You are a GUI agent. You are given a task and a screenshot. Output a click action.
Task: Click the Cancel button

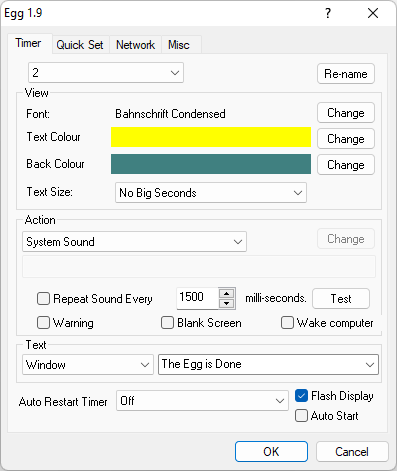pos(352,452)
